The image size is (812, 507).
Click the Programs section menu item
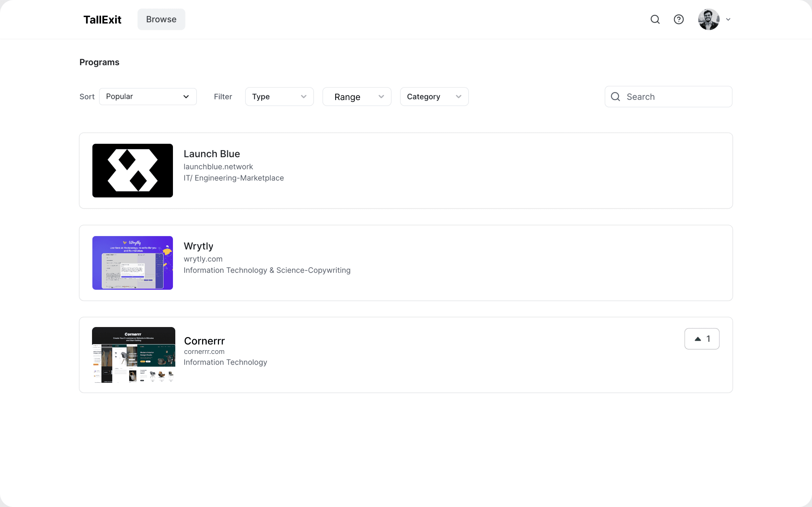pos(99,62)
